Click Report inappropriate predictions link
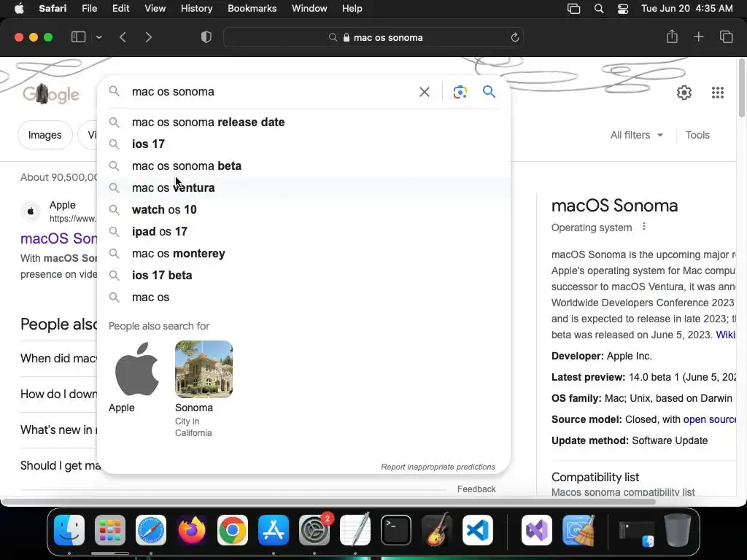The image size is (747, 560). (x=438, y=467)
